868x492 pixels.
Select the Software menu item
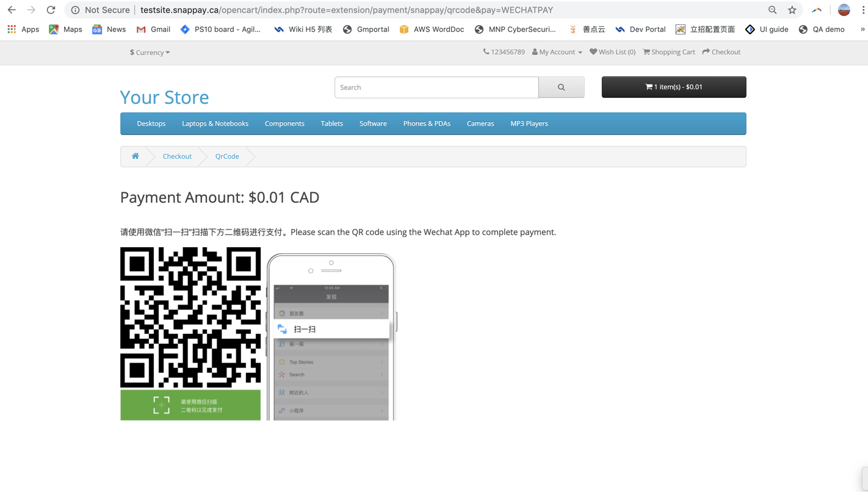pyautogui.click(x=373, y=123)
